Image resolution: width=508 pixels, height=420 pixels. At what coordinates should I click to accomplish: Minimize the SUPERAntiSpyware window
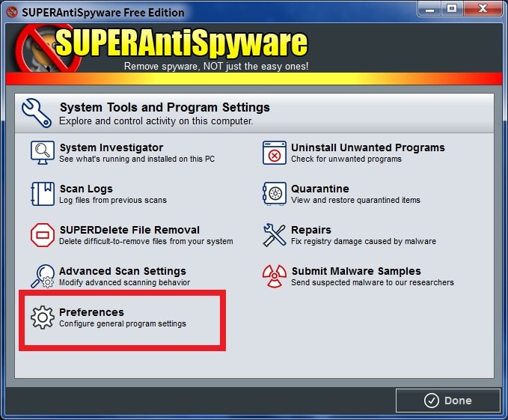(429, 9)
